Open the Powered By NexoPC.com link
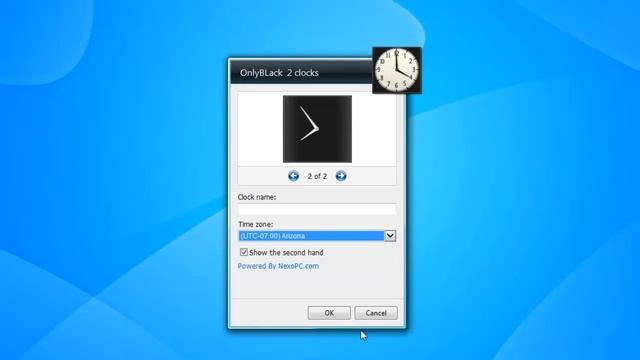 pyautogui.click(x=278, y=266)
